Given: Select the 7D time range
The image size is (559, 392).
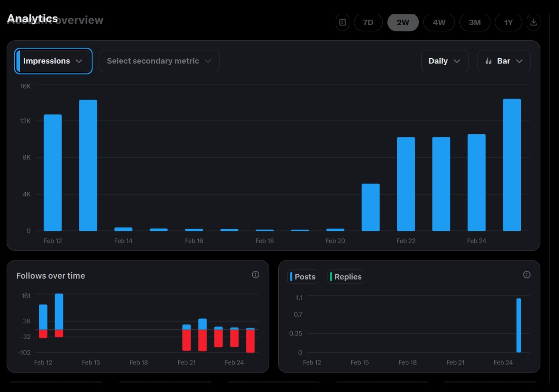Looking at the screenshot, I should coord(368,23).
